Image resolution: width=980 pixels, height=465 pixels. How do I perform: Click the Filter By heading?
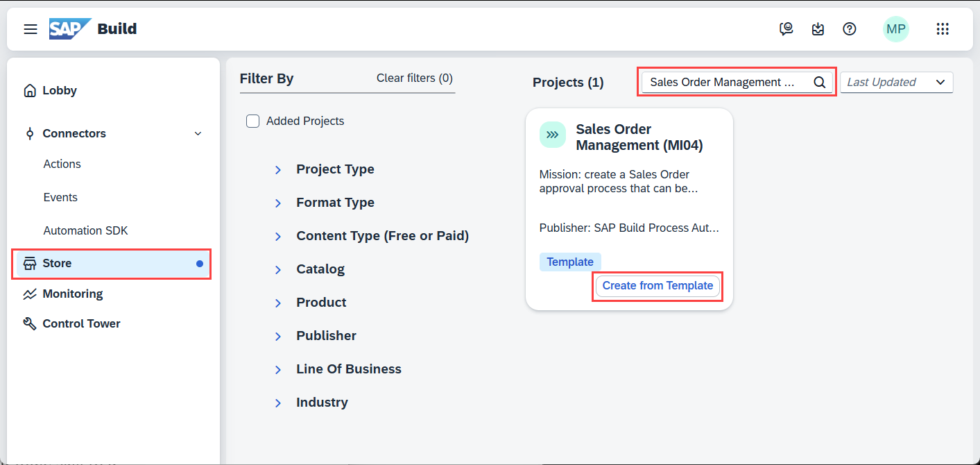coord(266,79)
